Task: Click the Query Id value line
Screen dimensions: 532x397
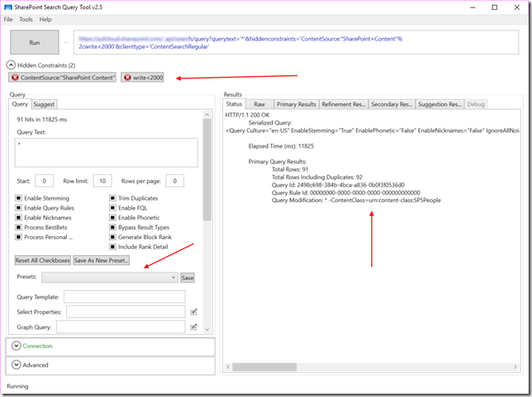Action: (338, 185)
